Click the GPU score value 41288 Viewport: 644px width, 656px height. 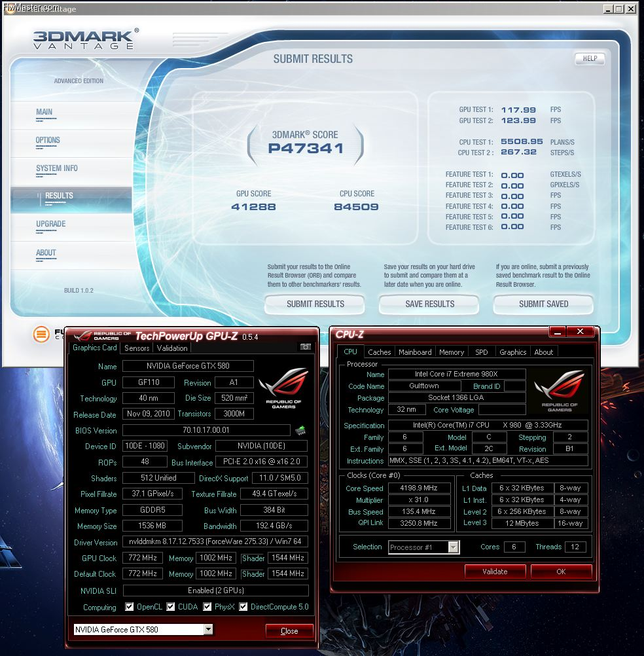pos(253,207)
